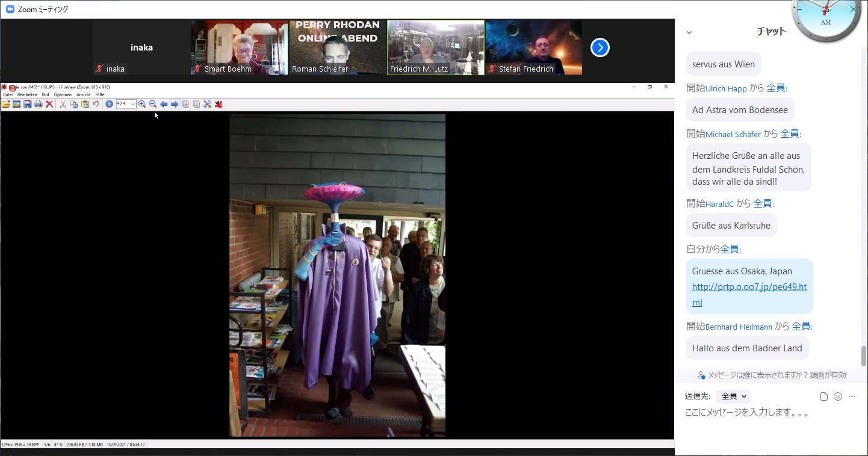Open the Optionen menu
Image resolution: width=868 pixels, height=456 pixels.
point(63,94)
